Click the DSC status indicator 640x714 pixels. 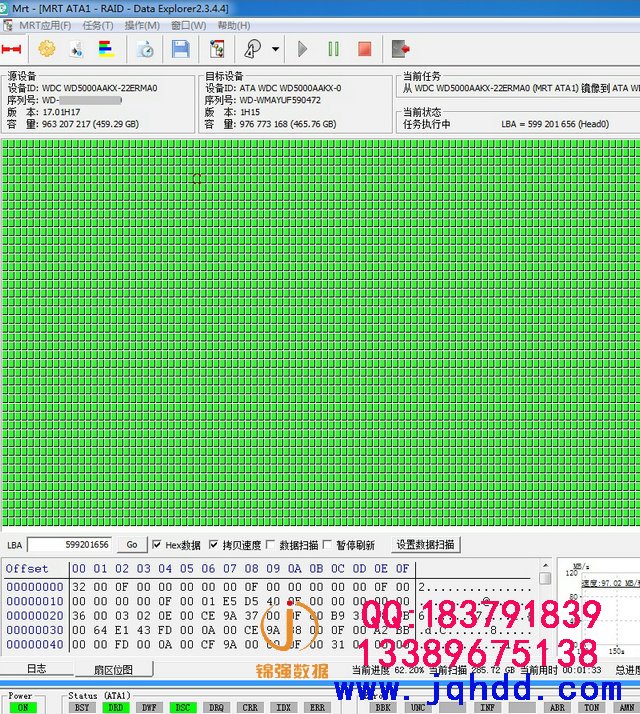(183, 708)
